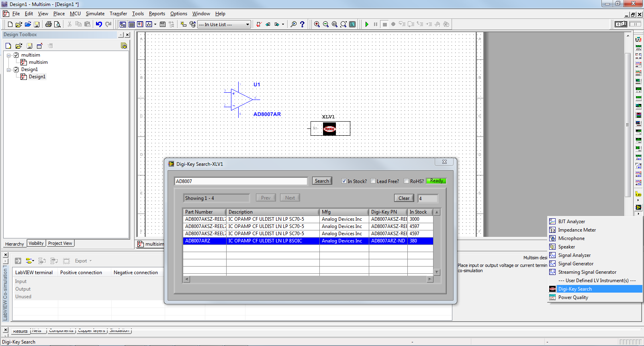The height and width of the screenshot is (346, 644).
Task: Click the Design Toolbox new design icon
Action: point(8,46)
